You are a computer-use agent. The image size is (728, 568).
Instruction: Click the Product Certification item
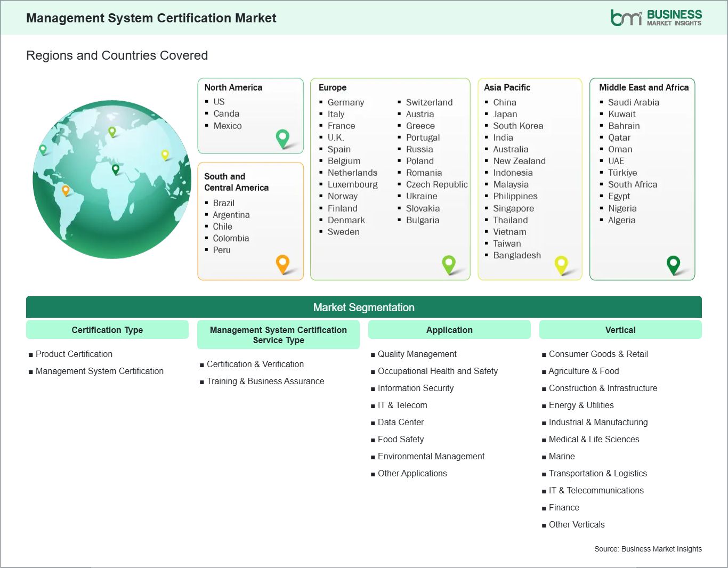pyautogui.click(x=74, y=354)
